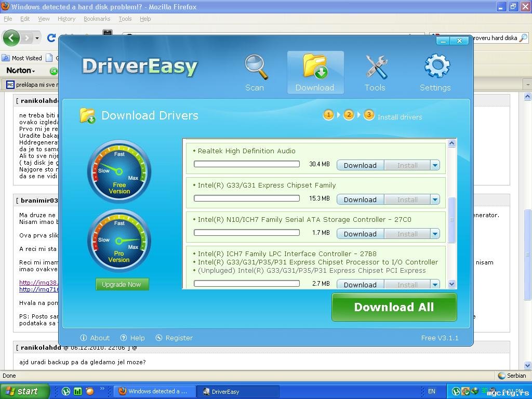Open Help in DriverEasy footer
Screen dimensions: 532x399
[x=132, y=338]
